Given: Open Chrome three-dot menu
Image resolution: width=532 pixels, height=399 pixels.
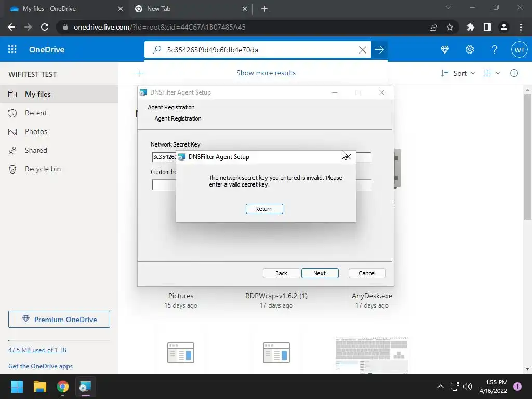Looking at the screenshot, I should pos(521,27).
